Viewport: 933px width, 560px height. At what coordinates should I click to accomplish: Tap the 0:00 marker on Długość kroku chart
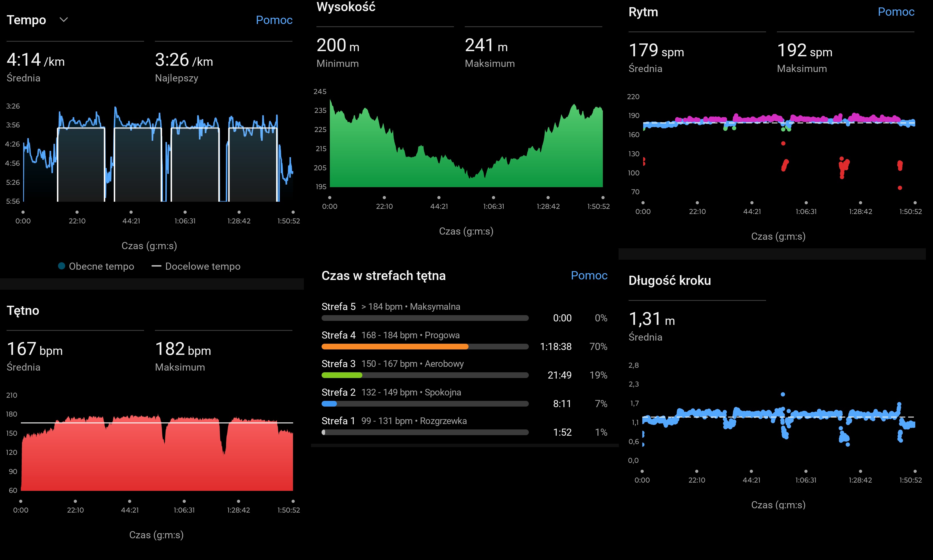(642, 471)
